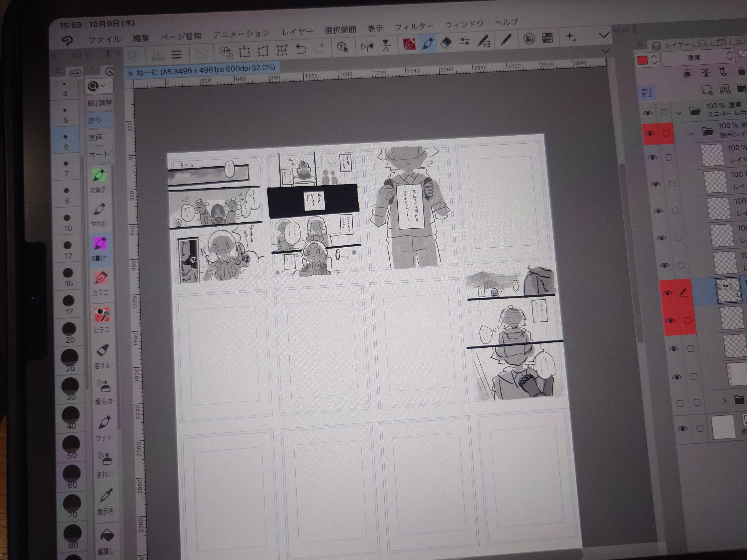Viewport: 747px width, 560px height.
Task: Click new raster layer icon
Action: click(x=706, y=90)
